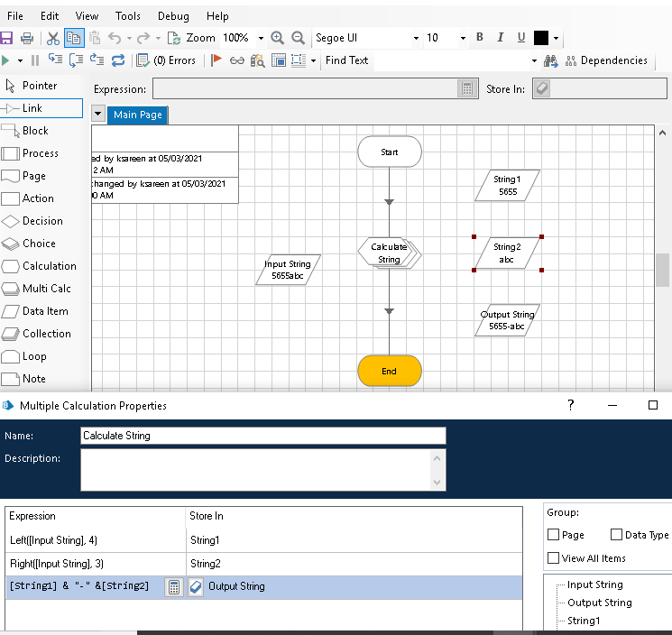Toggle the Data Type group checkbox
Image resolution: width=672 pixels, height=635 pixels.
617,535
